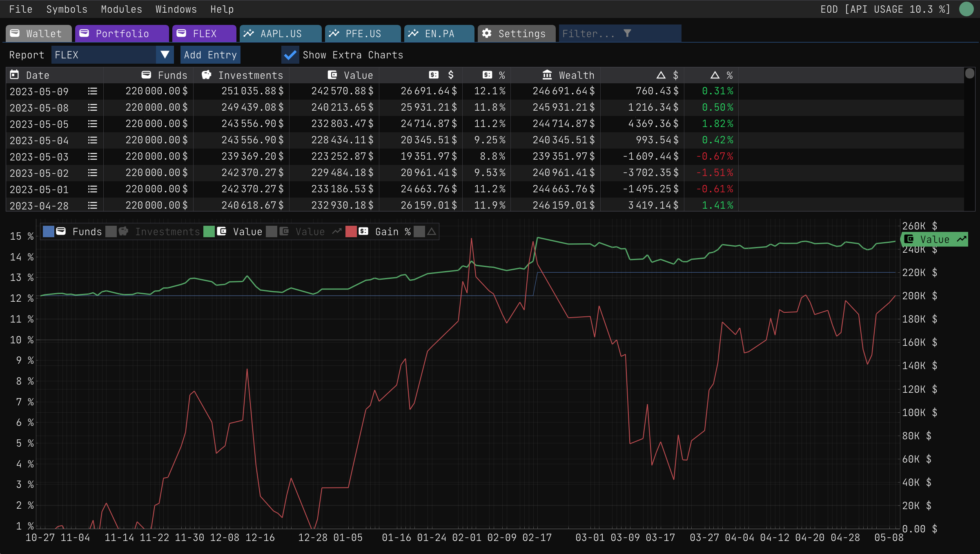This screenshot has height=554, width=980.
Task: Click the Investments legend label
Action: tap(167, 231)
